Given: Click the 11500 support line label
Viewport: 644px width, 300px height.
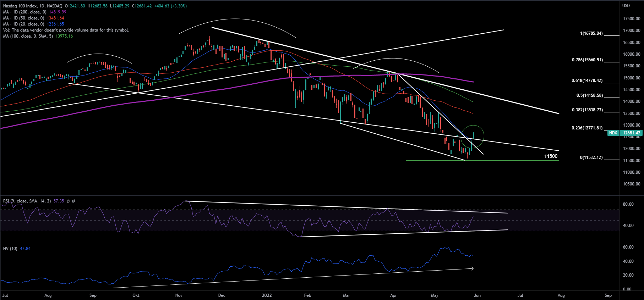Looking at the screenshot, I should click(551, 156).
